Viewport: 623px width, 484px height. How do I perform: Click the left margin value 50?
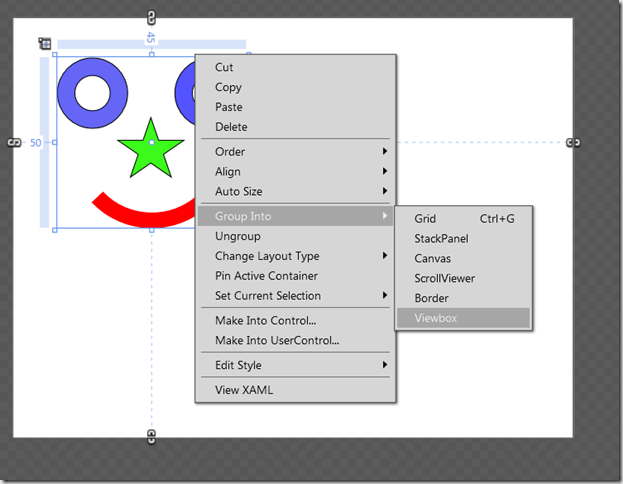pyautogui.click(x=36, y=143)
